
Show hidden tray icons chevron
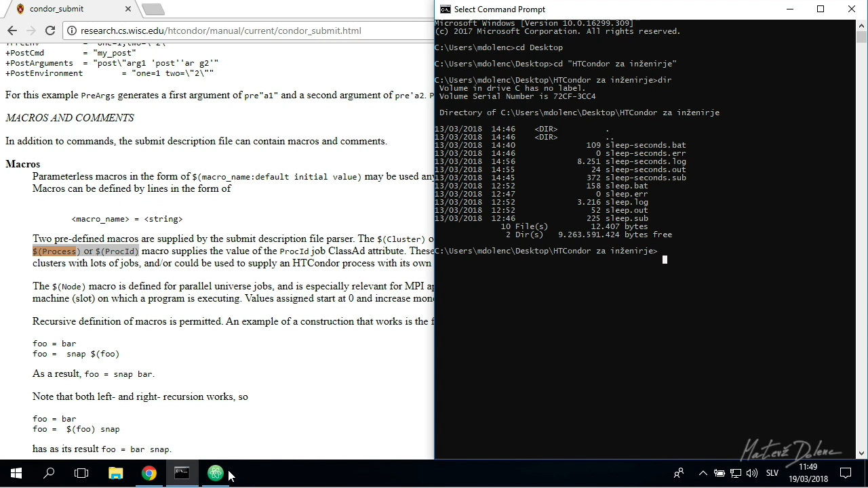[x=703, y=473]
